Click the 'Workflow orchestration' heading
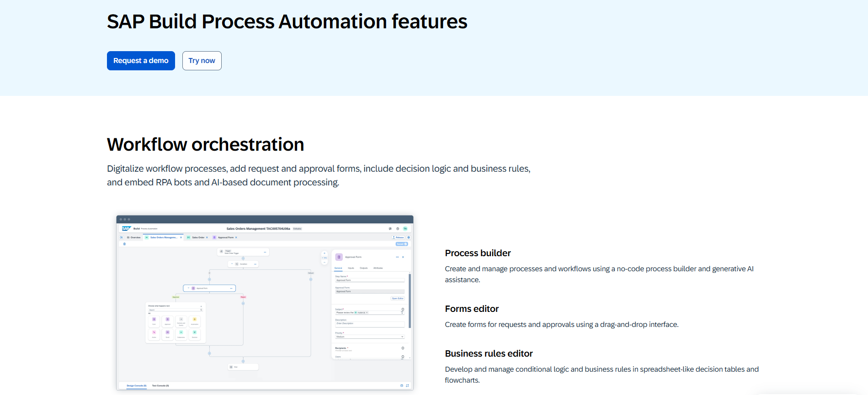868x395 pixels. click(x=205, y=144)
